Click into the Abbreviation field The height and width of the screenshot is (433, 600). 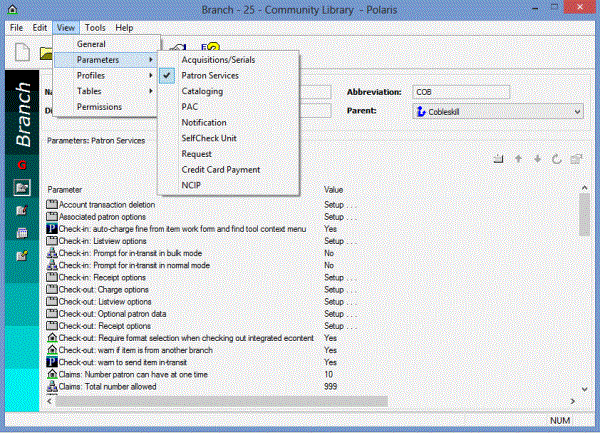(461, 92)
